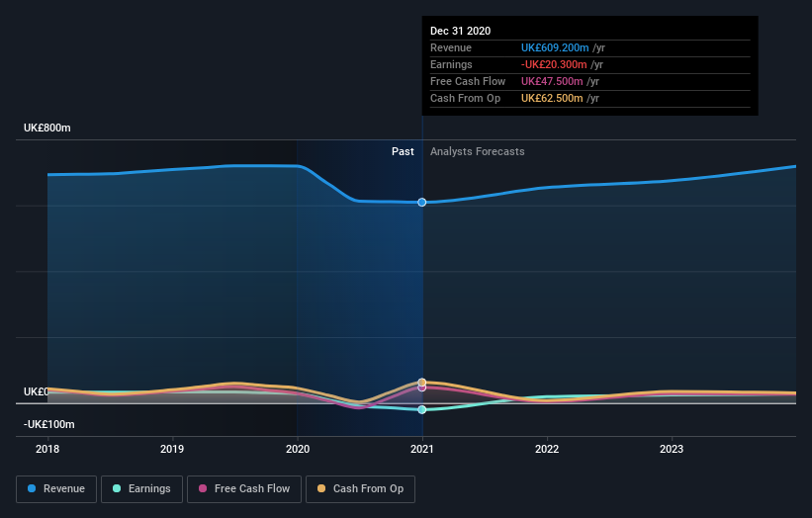Image resolution: width=812 pixels, height=518 pixels.
Task: Click the 2019 x-axis label
Action: point(172,449)
